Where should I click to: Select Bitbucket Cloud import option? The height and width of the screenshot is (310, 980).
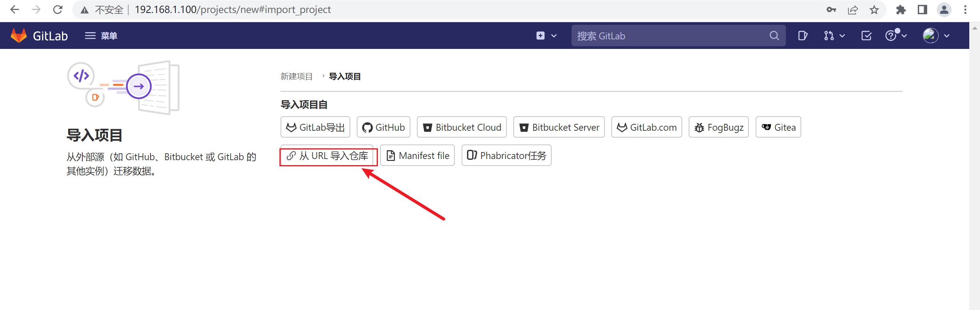coord(462,127)
